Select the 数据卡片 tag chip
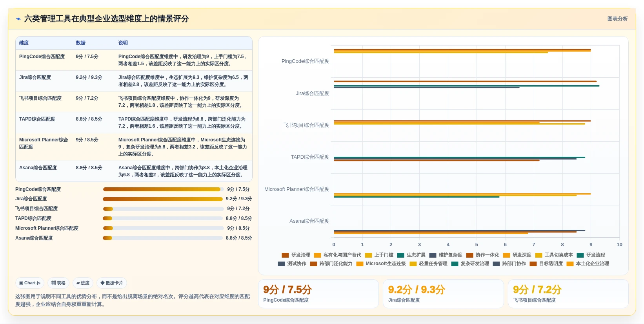This screenshot has width=644, height=324. click(x=112, y=283)
